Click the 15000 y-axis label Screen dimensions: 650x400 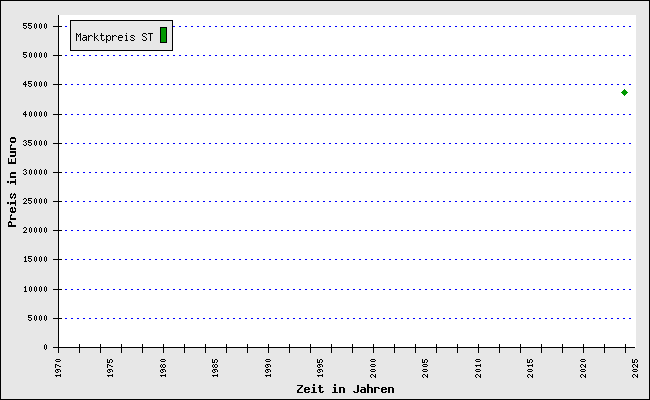click(x=35, y=259)
